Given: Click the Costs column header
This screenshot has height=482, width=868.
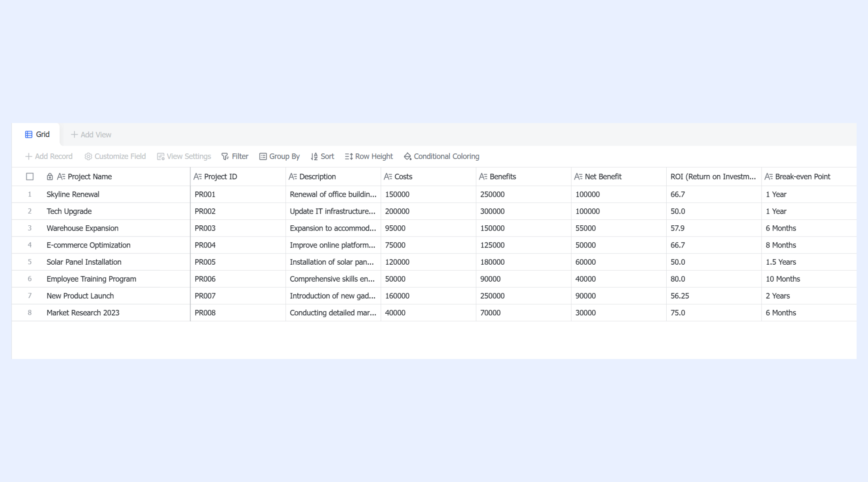Looking at the screenshot, I should [428, 177].
